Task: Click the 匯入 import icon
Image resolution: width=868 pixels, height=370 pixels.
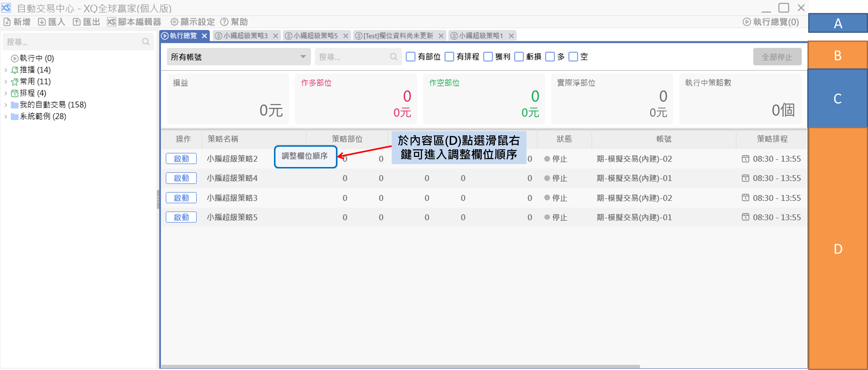Action: pos(42,22)
